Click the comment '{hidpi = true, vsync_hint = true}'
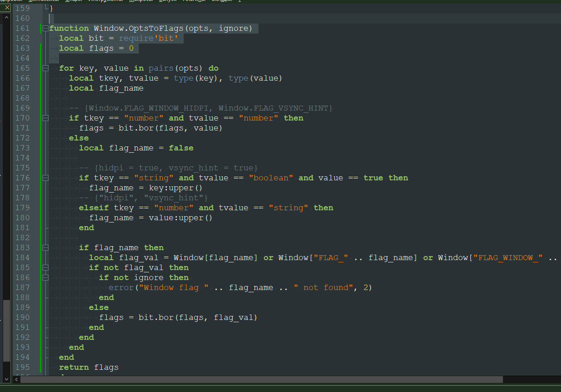The width and height of the screenshot is (561, 392). pos(176,168)
